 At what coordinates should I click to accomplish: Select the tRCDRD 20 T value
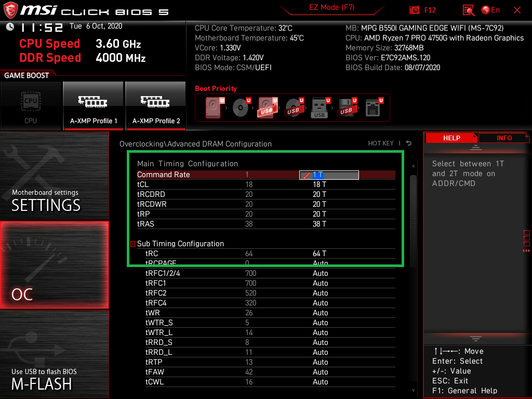click(x=320, y=194)
